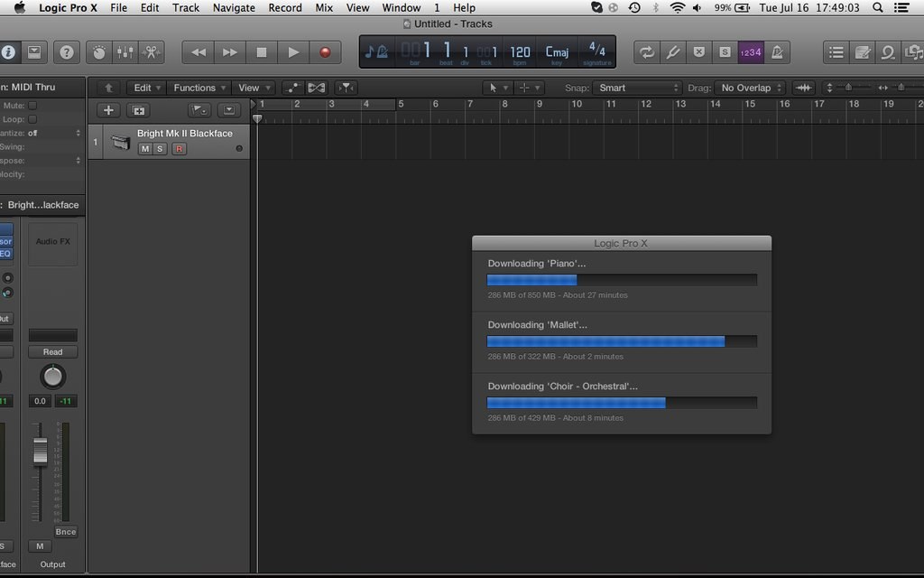Viewport: 924px width, 578px height.
Task: Click the Output strip pan knob
Action: coord(52,377)
